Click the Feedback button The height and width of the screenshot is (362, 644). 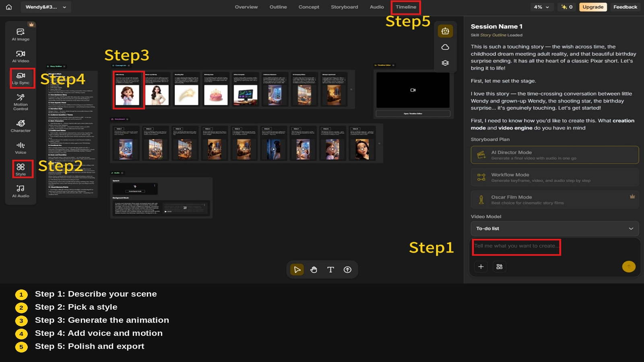click(625, 7)
